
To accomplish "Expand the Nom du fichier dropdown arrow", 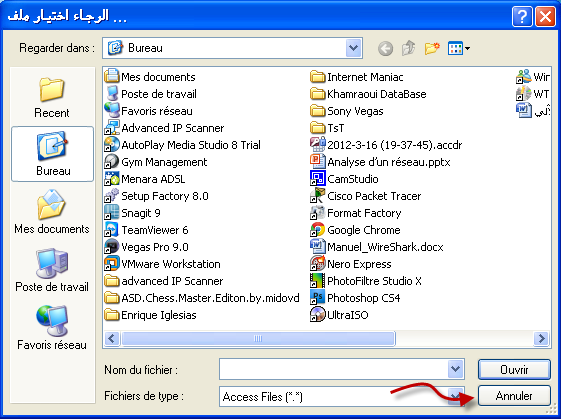I will pyautogui.click(x=455, y=369).
